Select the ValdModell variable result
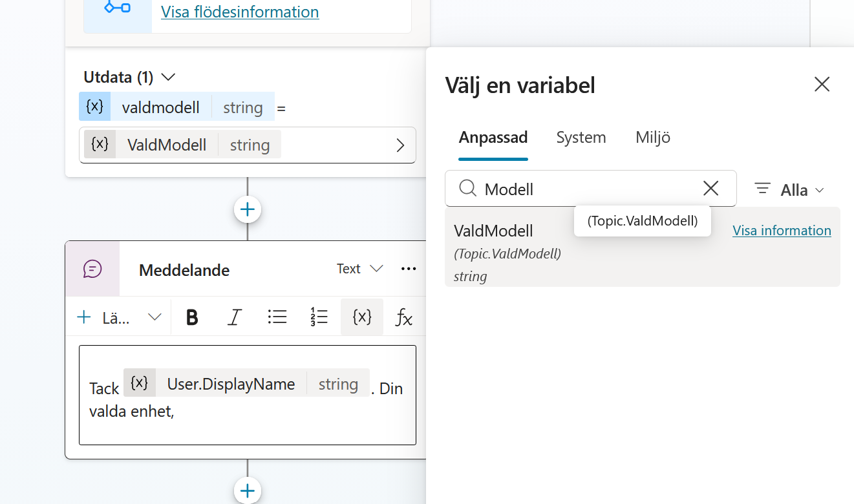The width and height of the screenshot is (854, 504). coord(643,247)
